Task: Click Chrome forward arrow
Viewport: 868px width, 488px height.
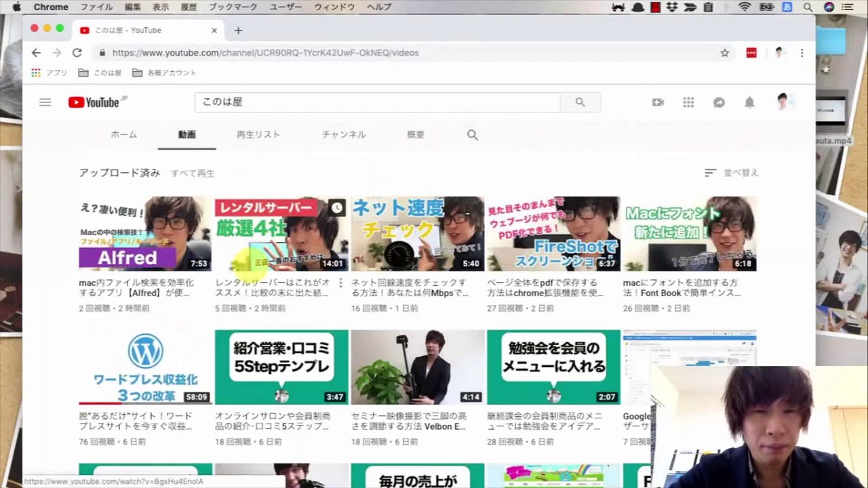Action: [57, 53]
